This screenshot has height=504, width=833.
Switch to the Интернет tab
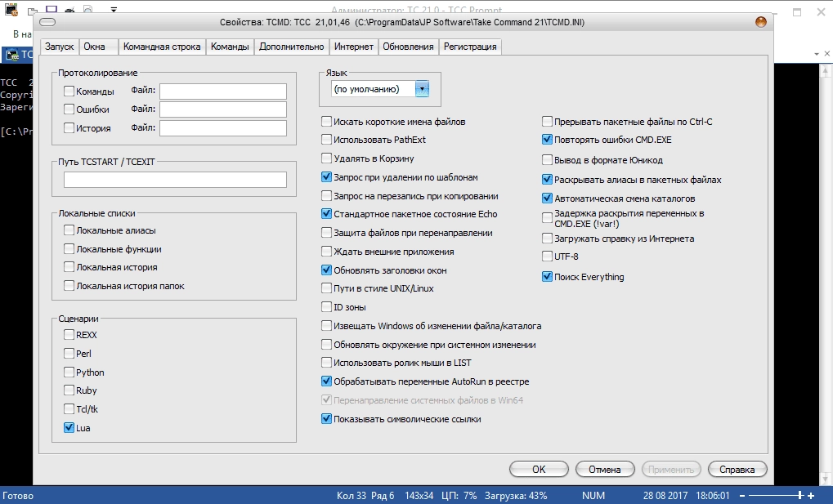353,47
